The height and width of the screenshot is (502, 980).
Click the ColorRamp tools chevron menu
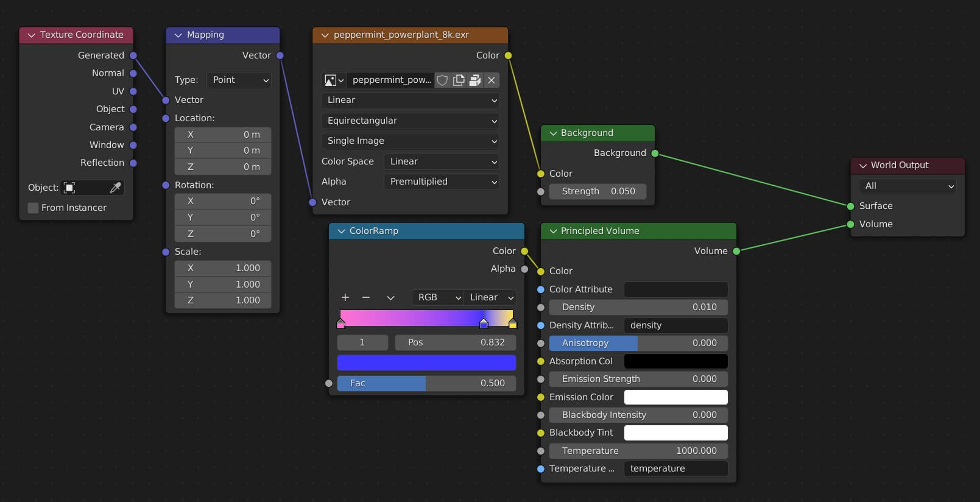390,297
